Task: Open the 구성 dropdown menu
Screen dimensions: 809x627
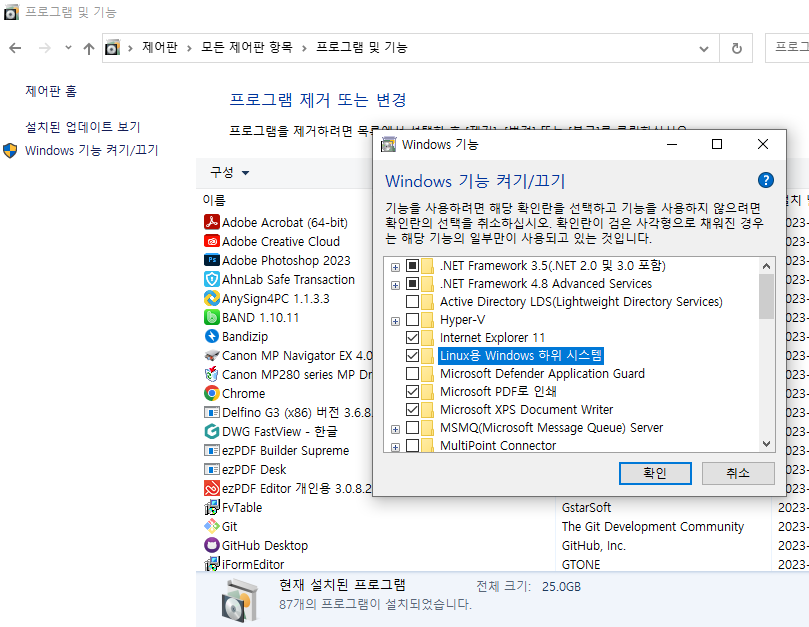Action: [230, 172]
